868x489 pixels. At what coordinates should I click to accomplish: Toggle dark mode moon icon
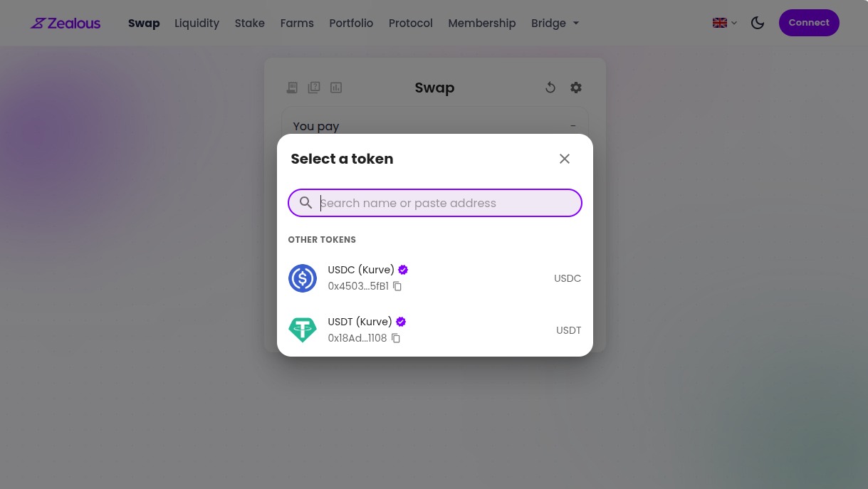(758, 23)
